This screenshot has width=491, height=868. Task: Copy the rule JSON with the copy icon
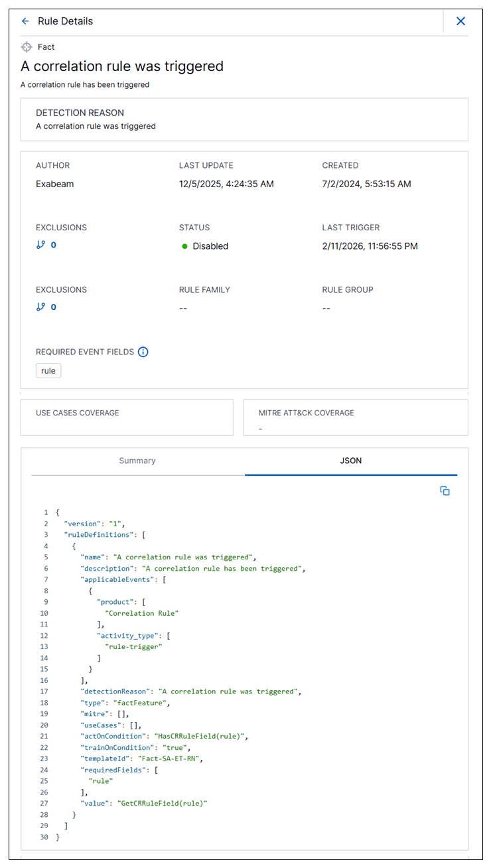click(x=445, y=490)
